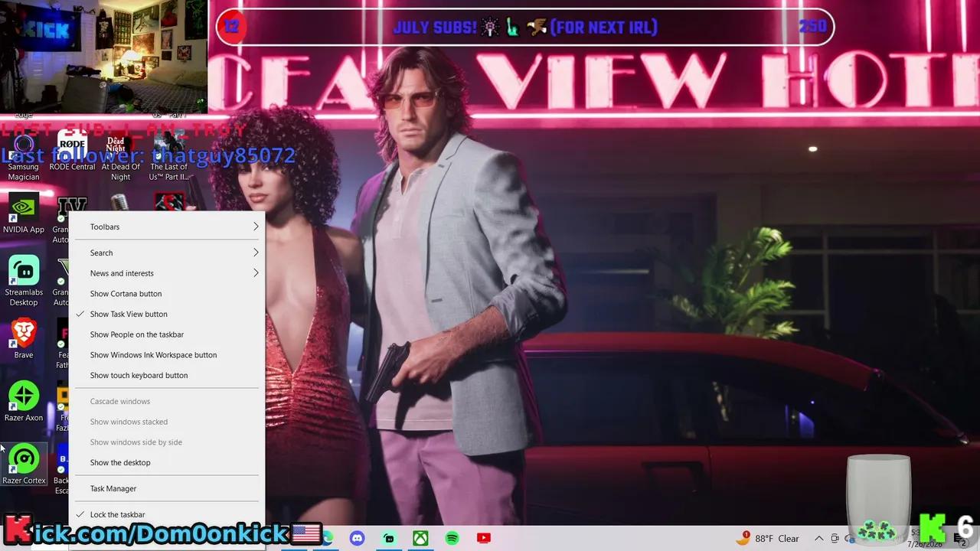Click the greyed Show windows stacked entry
The width and height of the screenshot is (980, 551).
[x=167, y=422]
